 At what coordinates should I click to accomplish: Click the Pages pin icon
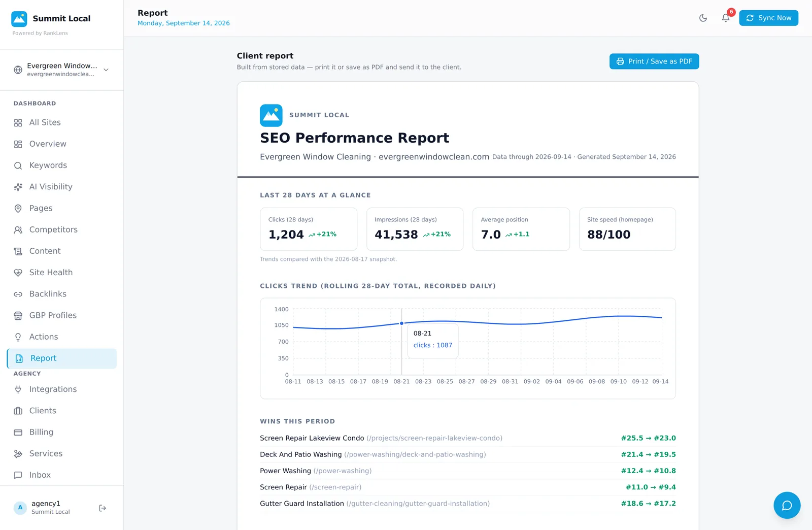click(18, 208)
